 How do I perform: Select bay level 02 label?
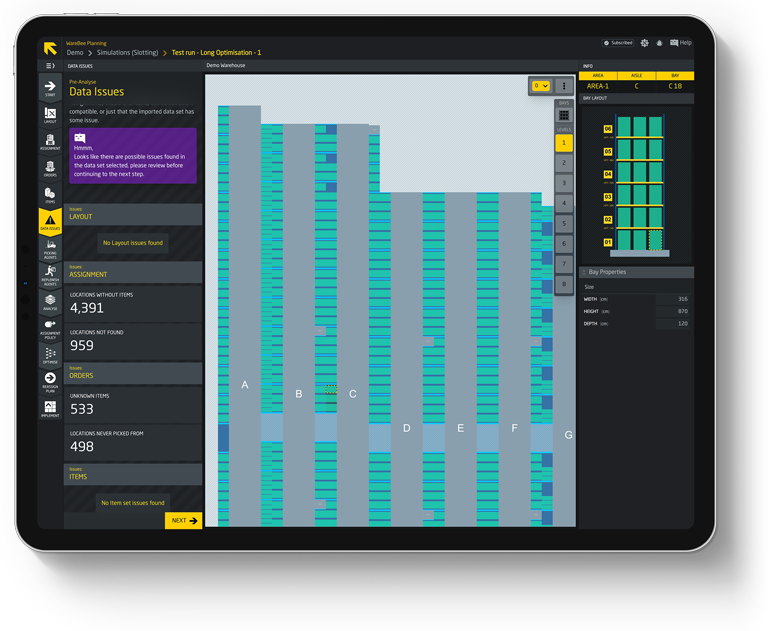coord(608,219)
